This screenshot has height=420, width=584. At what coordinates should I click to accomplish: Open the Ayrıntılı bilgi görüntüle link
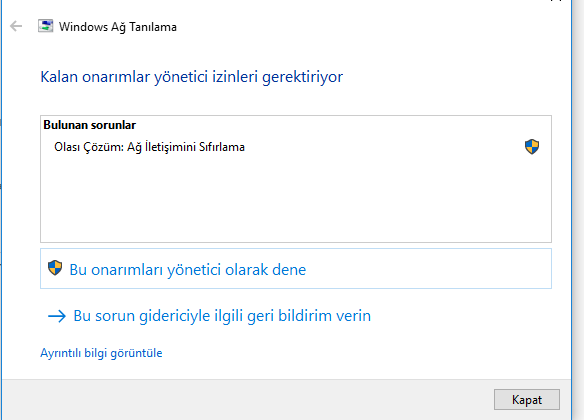pos(101,353)
